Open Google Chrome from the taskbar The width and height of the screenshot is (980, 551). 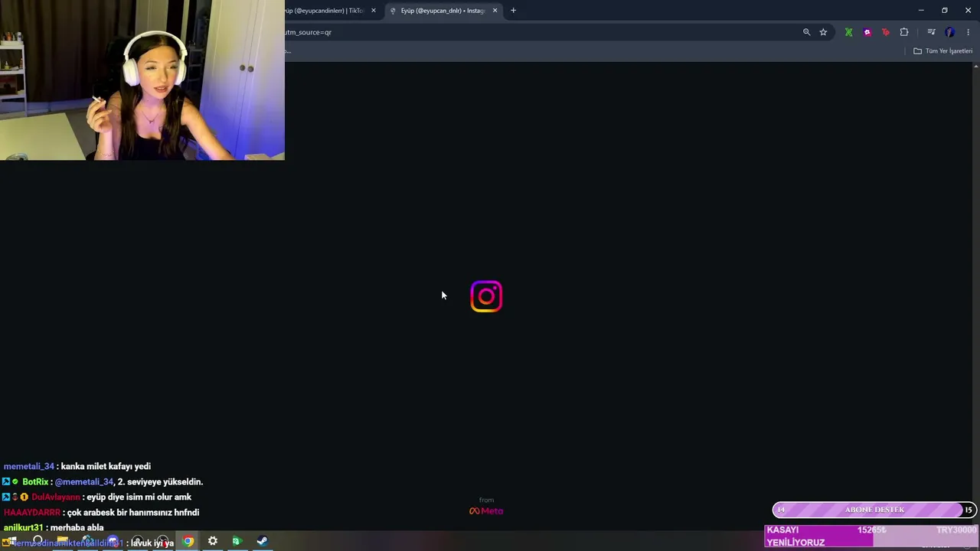coord(188,541)
